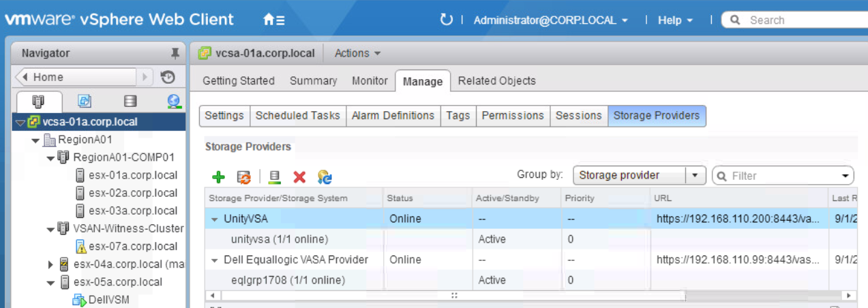Collapse the UnityVSA provider row
This screenshot has width=868, height=308.
click(215, 219)
